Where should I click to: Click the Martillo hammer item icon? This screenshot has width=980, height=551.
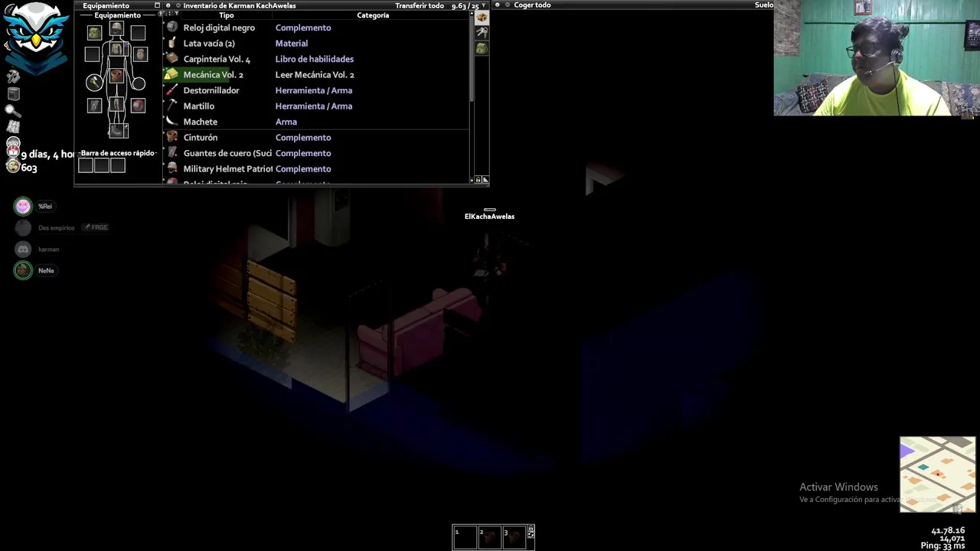pos(172,106)
